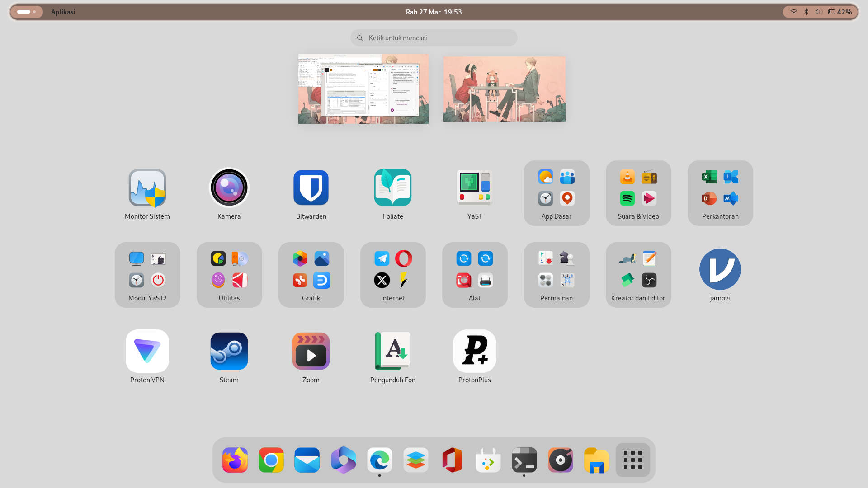Switch to the second empty workspace thumbnail
The width and height of the screenshot is (868, 488).
504,89
